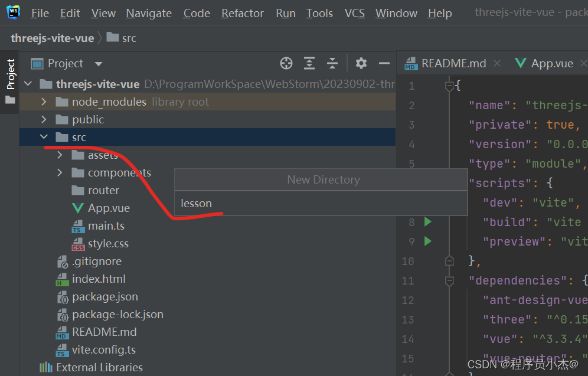The width and height of the screenshot is (588, 376).
Task: Open the View menu
Action: (x=103, y=13)
